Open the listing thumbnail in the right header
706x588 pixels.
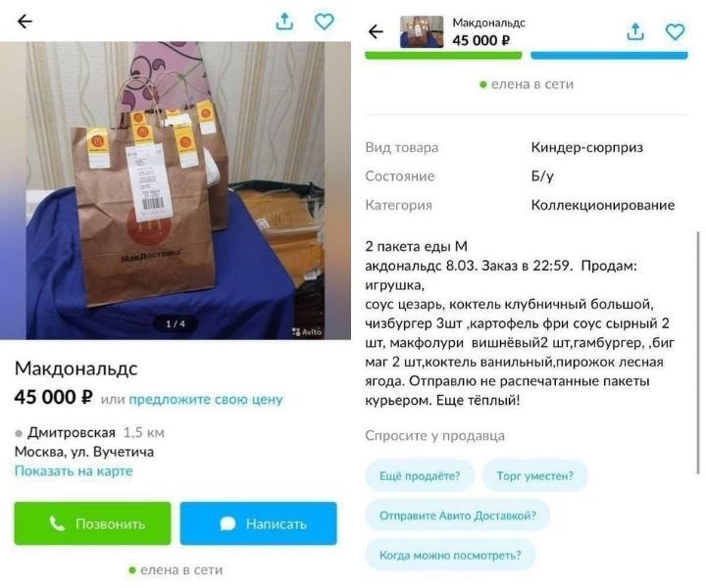tap(422, 31)
